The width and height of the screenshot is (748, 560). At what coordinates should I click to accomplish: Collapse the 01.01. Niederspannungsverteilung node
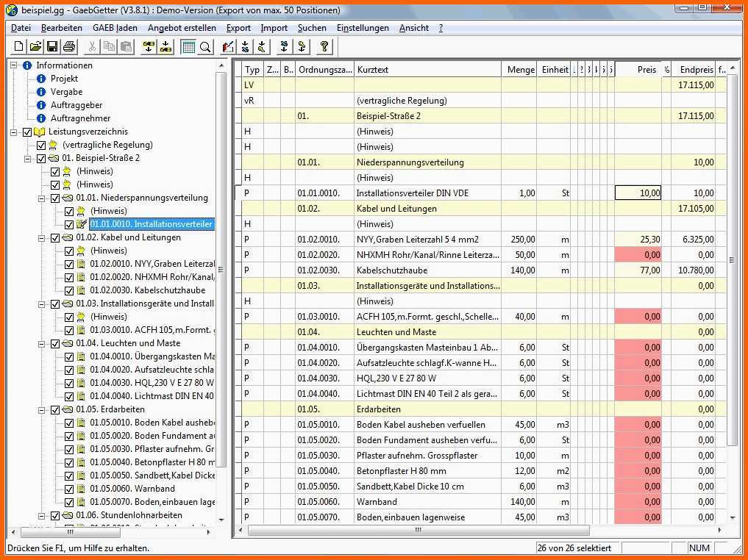[x=42, y=198]
